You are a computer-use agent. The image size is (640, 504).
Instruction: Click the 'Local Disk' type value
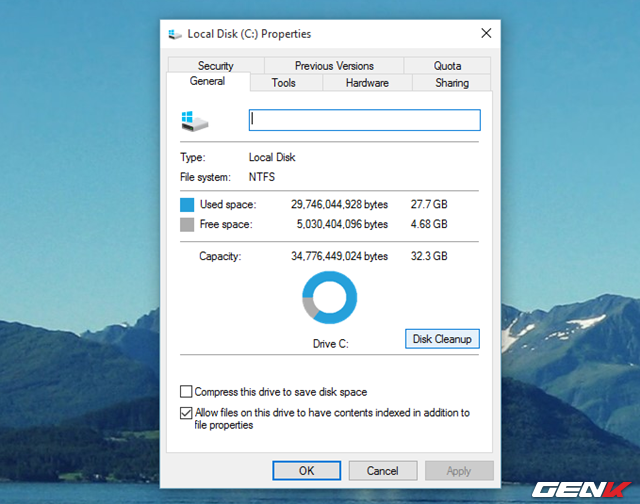272,158
